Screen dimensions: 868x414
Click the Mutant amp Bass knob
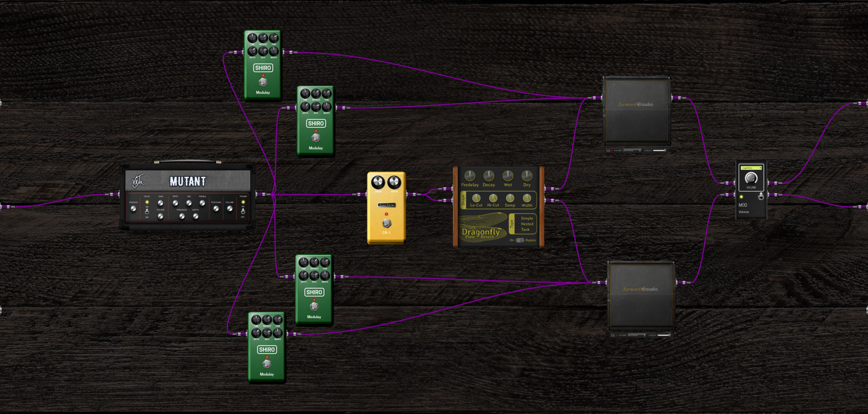pyautogui.click(x=175, y=203)
